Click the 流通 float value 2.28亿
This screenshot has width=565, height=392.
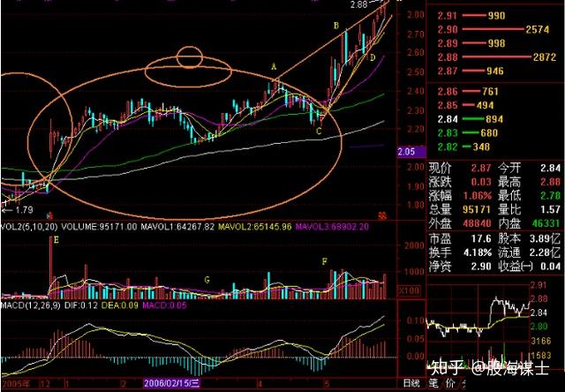click(546, 253)
